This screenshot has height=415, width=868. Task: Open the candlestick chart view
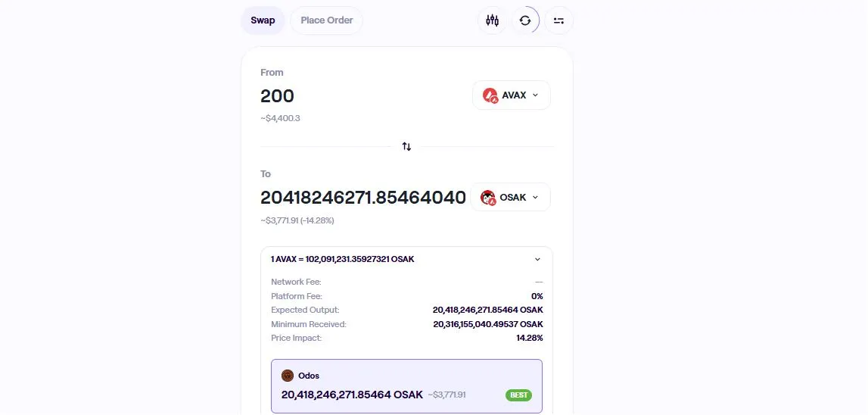[x=493, y=20]
